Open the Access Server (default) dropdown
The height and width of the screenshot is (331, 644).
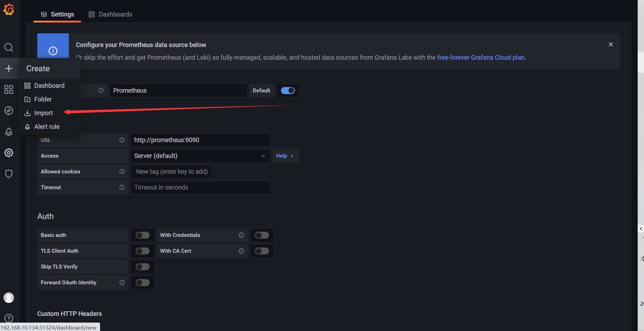(200, 156)
